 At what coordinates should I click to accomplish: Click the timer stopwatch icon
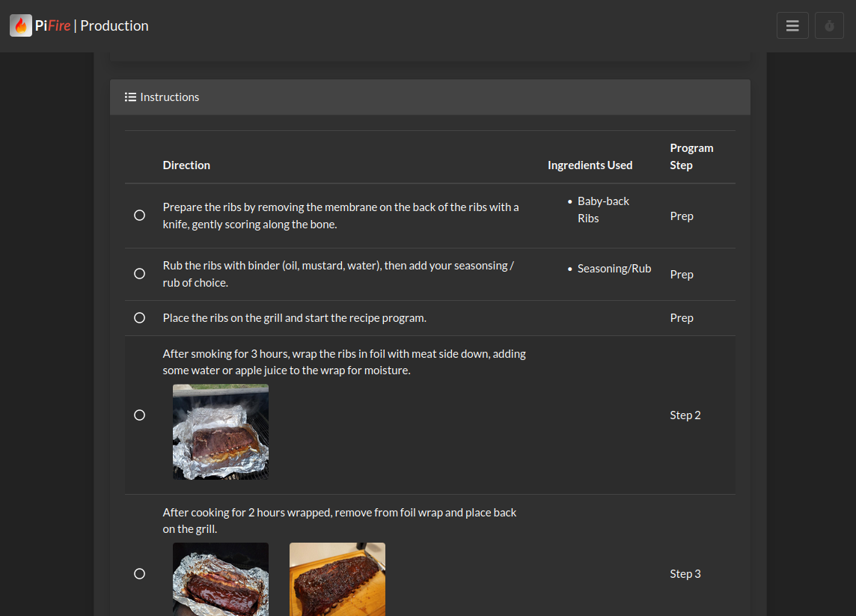click(x=829, y=25)
